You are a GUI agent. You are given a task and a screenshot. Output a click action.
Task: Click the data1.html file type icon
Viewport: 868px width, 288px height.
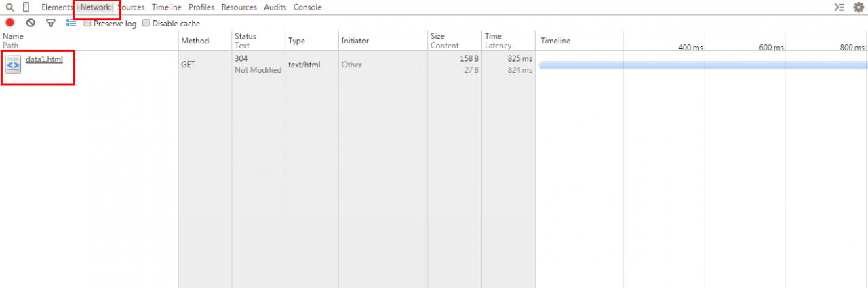(14, 65)
